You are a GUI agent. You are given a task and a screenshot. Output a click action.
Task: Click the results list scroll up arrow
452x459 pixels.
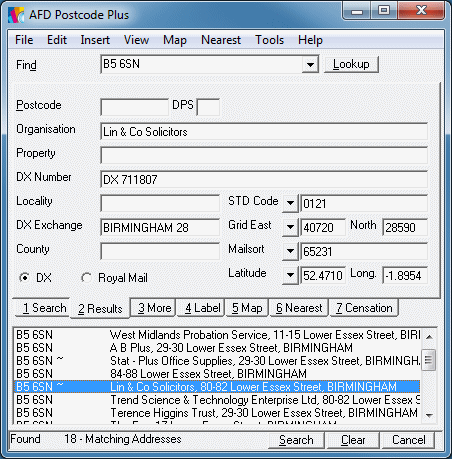tap(429, 337)
